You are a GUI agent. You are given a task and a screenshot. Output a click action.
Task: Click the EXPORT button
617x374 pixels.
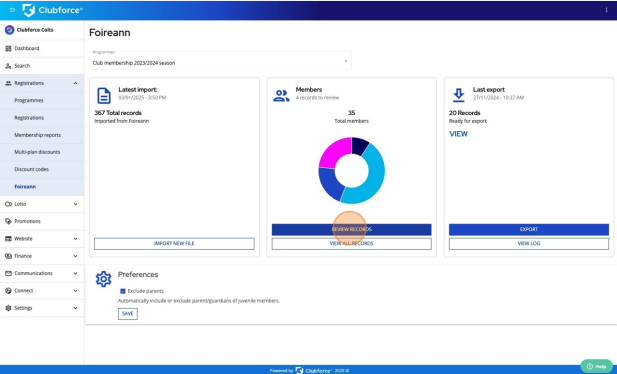tap(529, 230)
